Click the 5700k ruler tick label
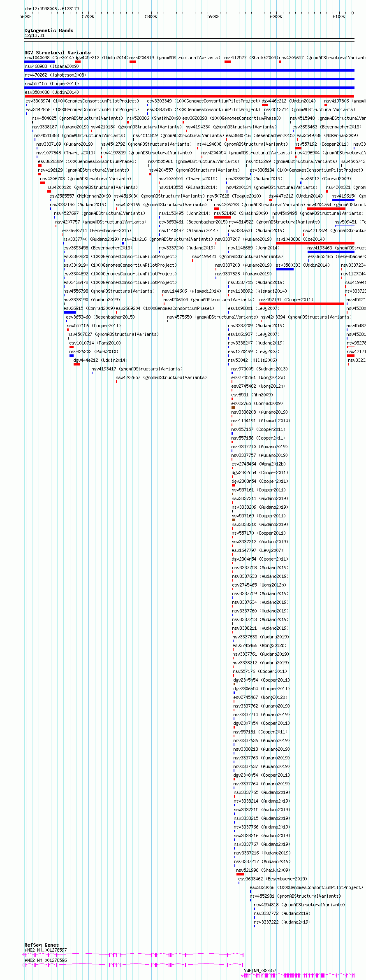The height and width of the screenshot is (980, 366). coord(88,16)
